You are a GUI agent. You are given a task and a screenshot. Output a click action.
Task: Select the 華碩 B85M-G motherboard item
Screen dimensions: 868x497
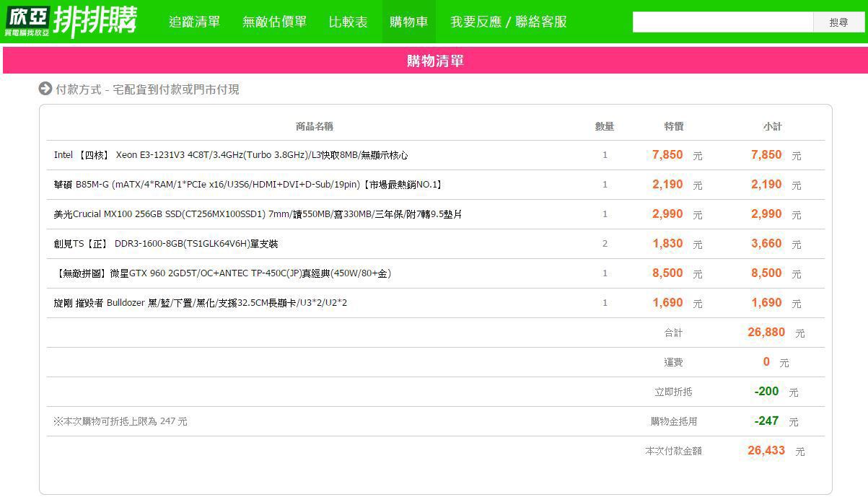(x=248, y=185)
